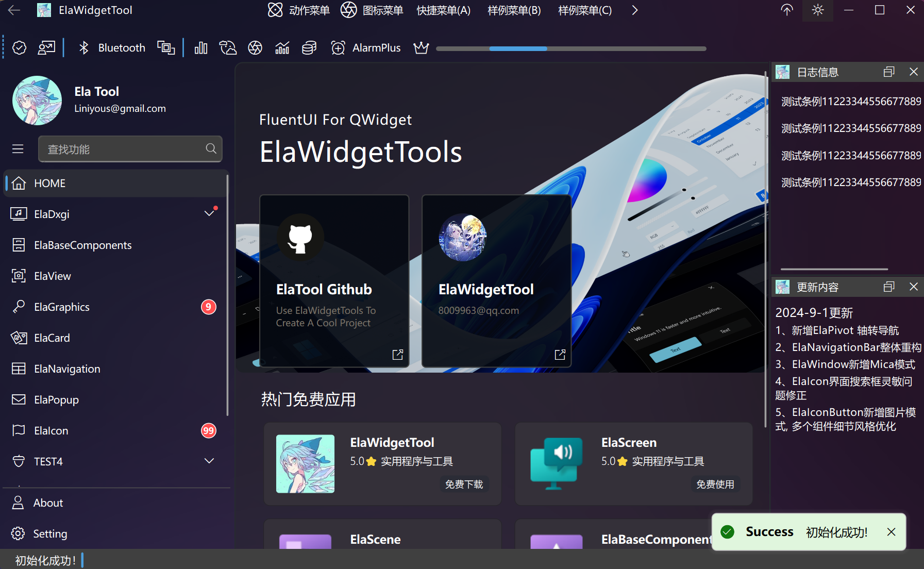The image size is (924, 569).
Task: Click the line-and-bar chart toolbar icon
Action: pyautogui.click(x=282, y=48)
